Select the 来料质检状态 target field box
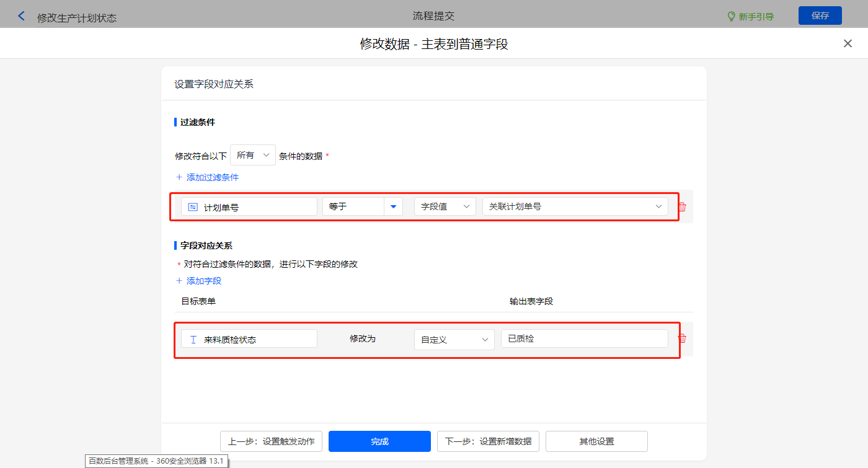The width and height of the screenshot is (868, 468). pos(249,339)
